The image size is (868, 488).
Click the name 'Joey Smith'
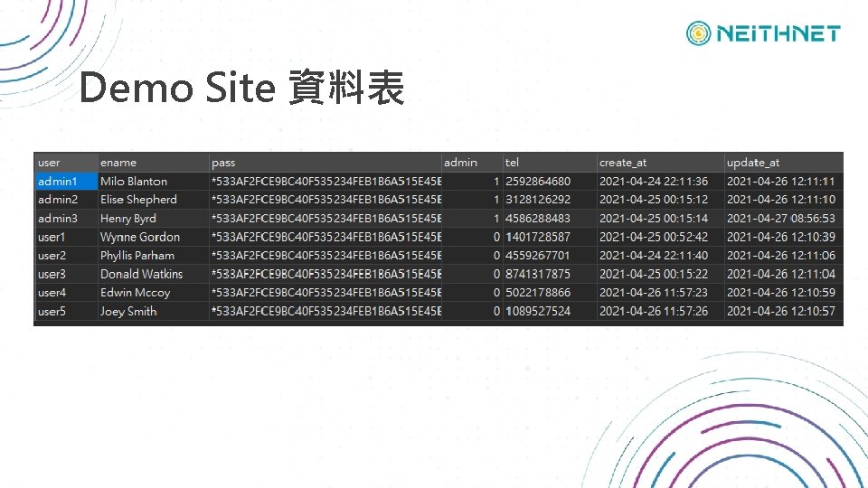click(x=128, y=311)
